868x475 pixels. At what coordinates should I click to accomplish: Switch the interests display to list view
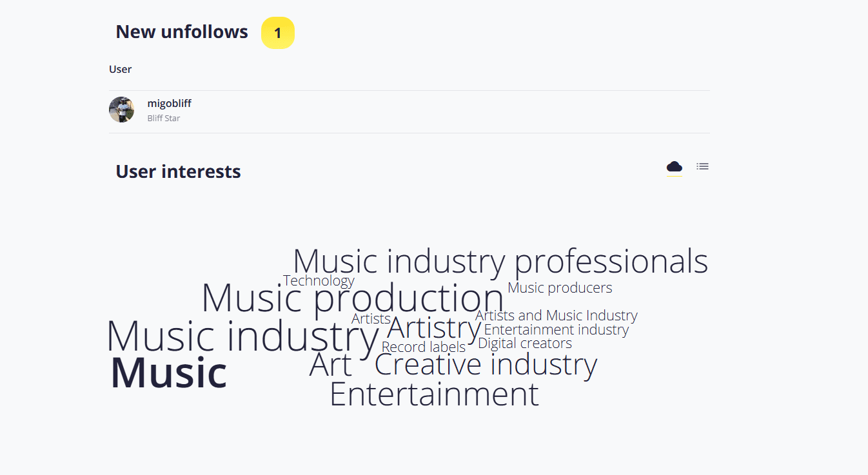pyautogui.click(x=702, y=166)
